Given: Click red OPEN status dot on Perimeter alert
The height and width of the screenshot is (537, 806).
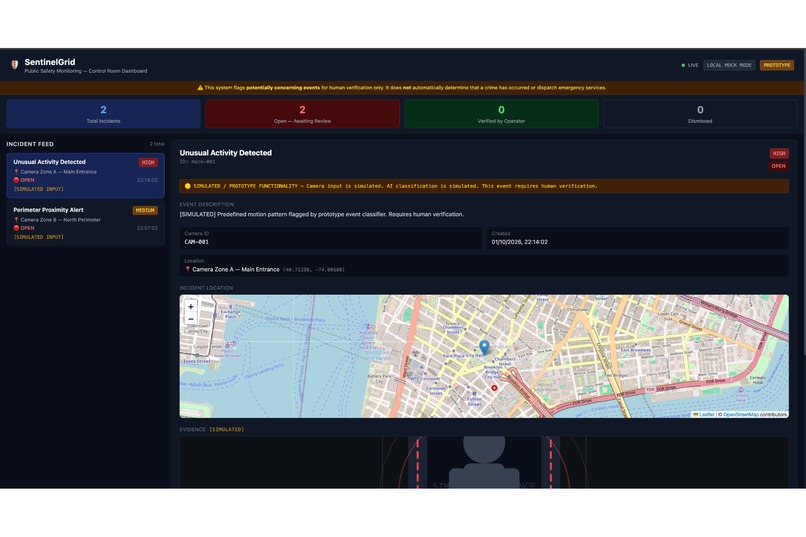Looking at the screenshot, I should click(x=16, y=228).
